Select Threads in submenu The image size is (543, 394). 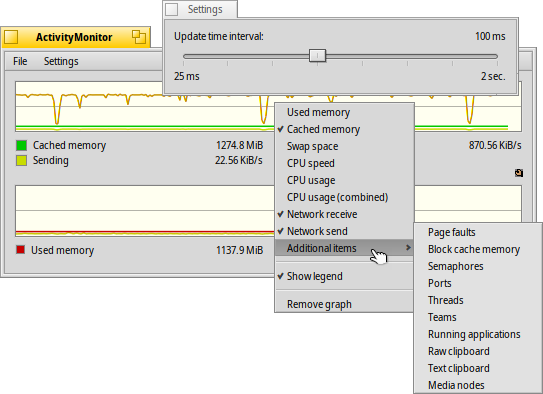pos(478,300)
